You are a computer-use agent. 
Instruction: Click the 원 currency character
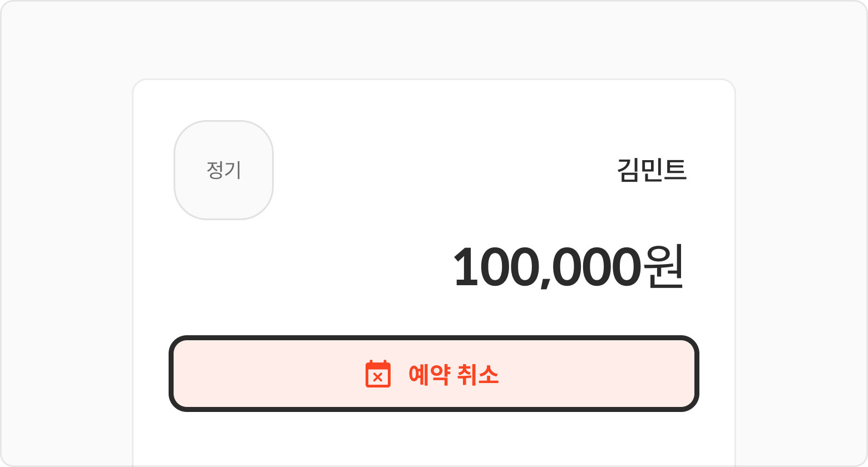tap(663, 267)
